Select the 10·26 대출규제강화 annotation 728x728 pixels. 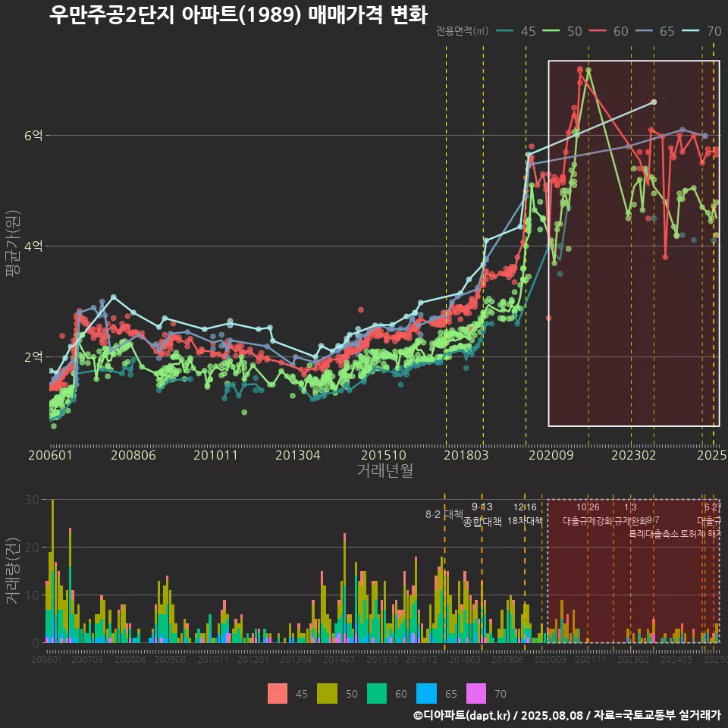588,514
